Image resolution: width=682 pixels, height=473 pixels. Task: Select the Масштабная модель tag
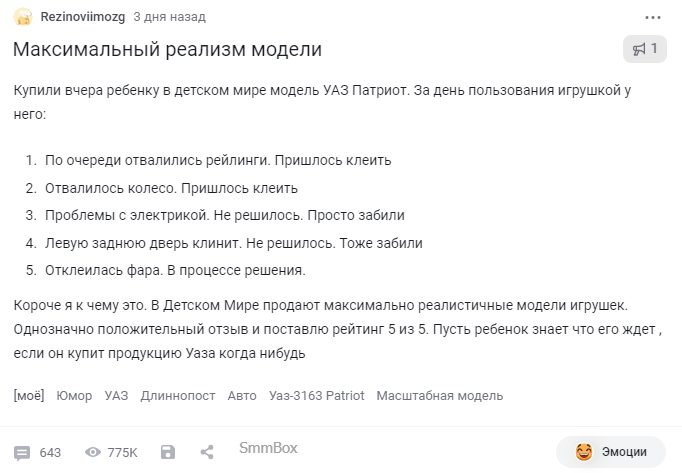[x=440, y=396]
